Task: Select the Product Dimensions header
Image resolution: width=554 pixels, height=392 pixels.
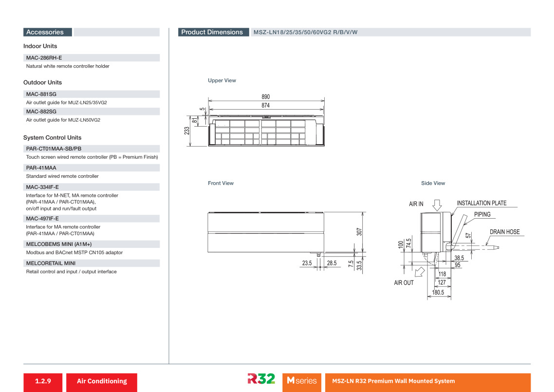Action: 213,32
